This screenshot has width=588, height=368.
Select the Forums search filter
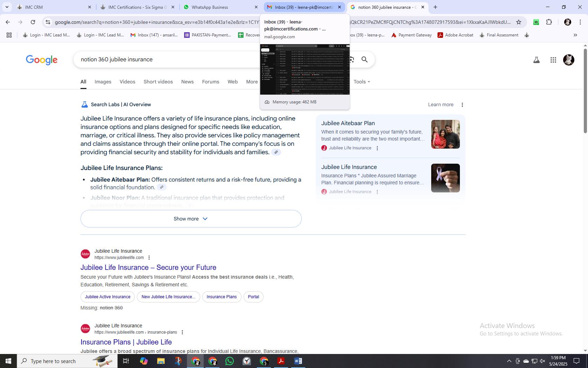pos(210,82)
